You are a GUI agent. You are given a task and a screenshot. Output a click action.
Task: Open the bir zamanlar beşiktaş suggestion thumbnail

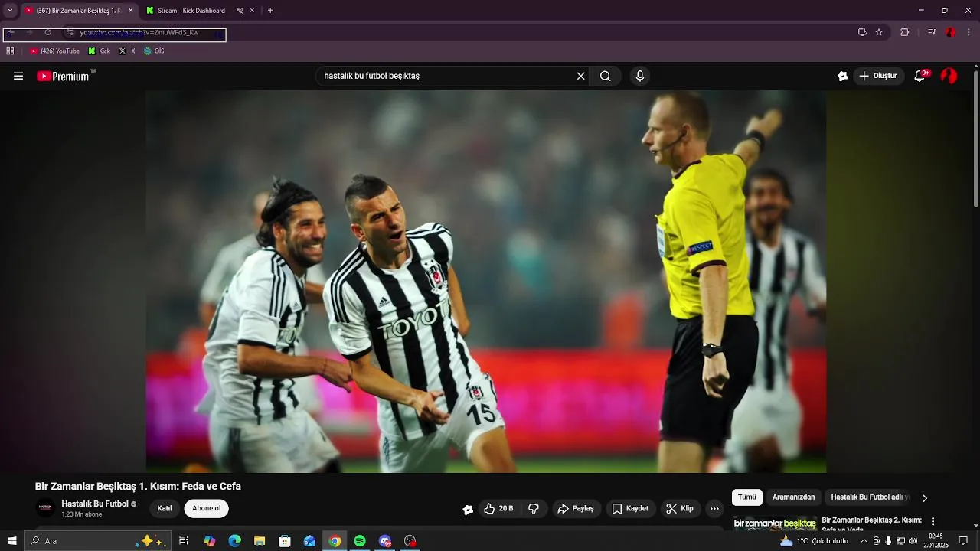[775, 524]
